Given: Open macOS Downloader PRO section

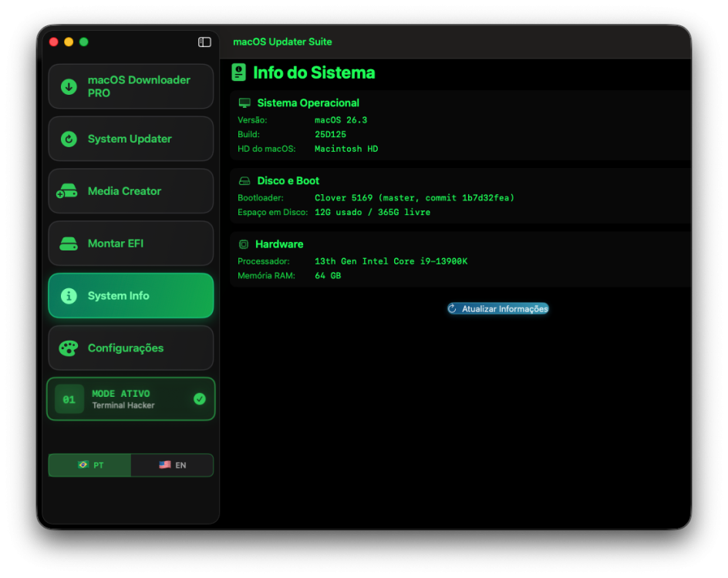Looking at the screenshot, I should click(131, 86).
